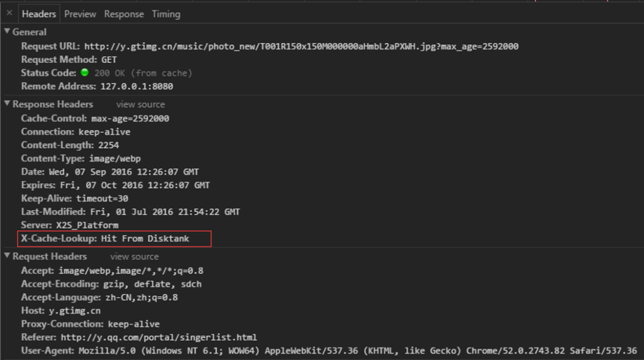Viewport: 644px width, 360px height.
Task: Select the User-Agent header value
Action: click(357, 350)
